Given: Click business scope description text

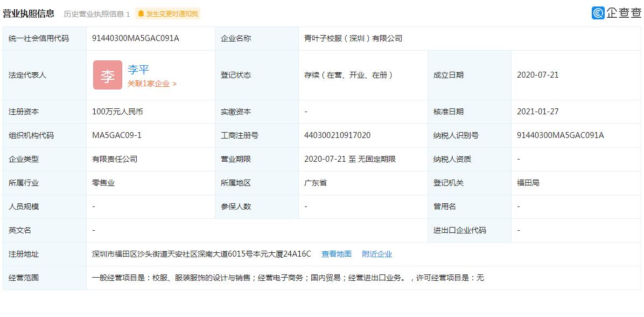Looking at the screenshot, I should (x=288, y=278).
